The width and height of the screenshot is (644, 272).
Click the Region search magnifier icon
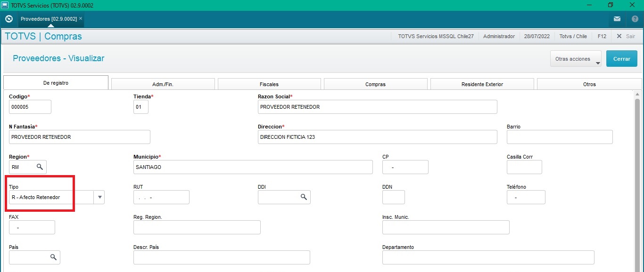click(x=40, y=167)
